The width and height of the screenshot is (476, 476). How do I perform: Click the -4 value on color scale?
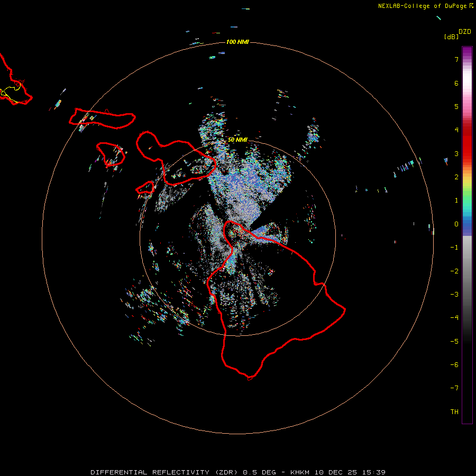pyautogui.click(x=454, y=318)
